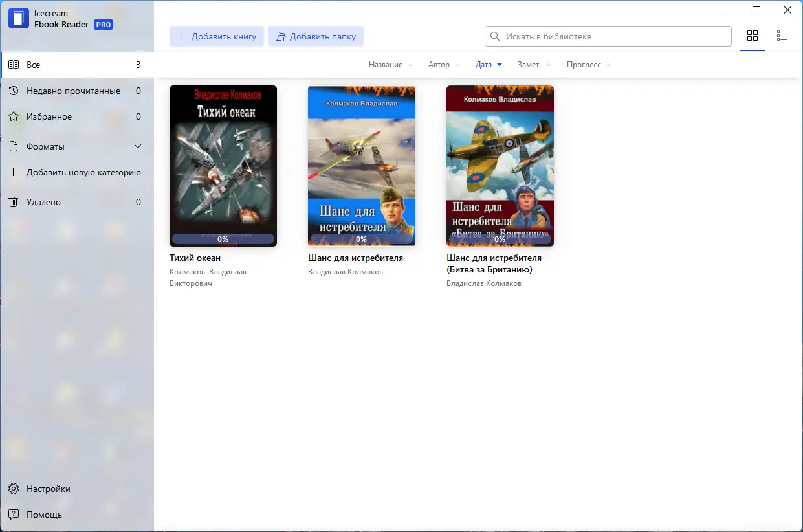
Task: Sort by 'Название'
Action: tap(390, 65)
